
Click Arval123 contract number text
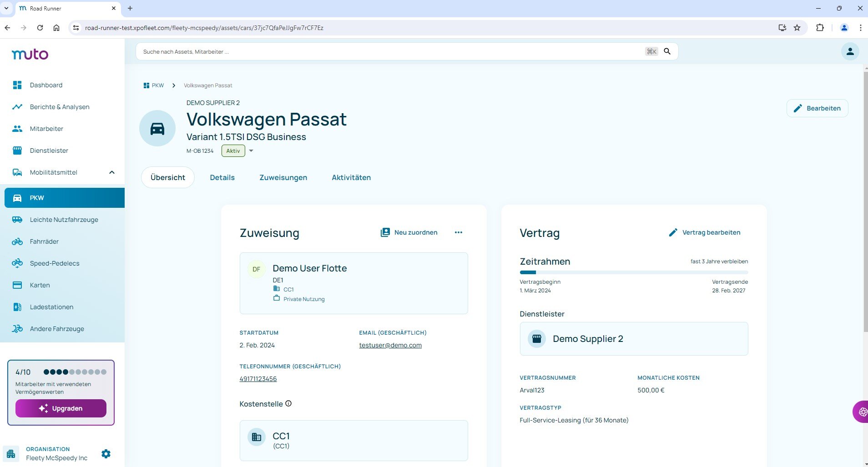pos(532,390)
